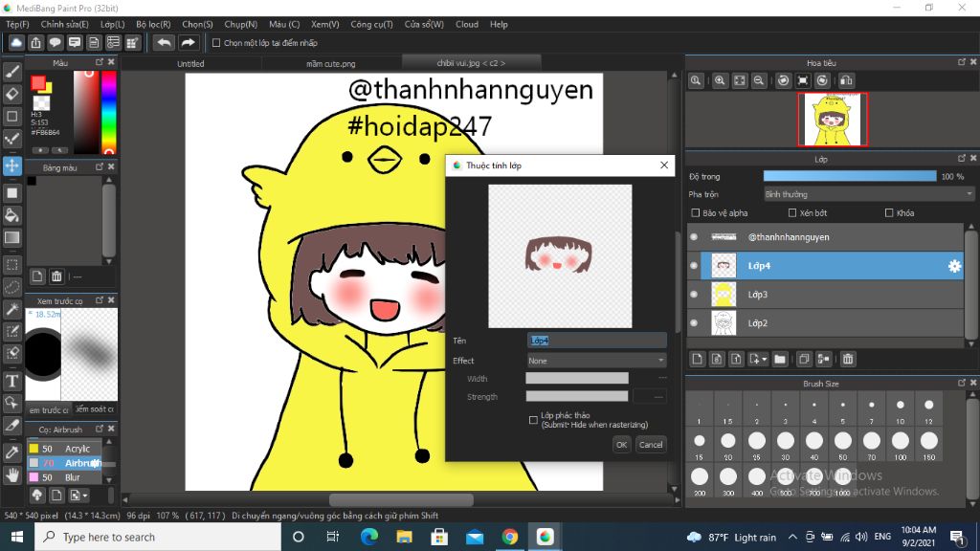Click the taskbar search box
Screen dimensions: 980x551
point(158,537)
